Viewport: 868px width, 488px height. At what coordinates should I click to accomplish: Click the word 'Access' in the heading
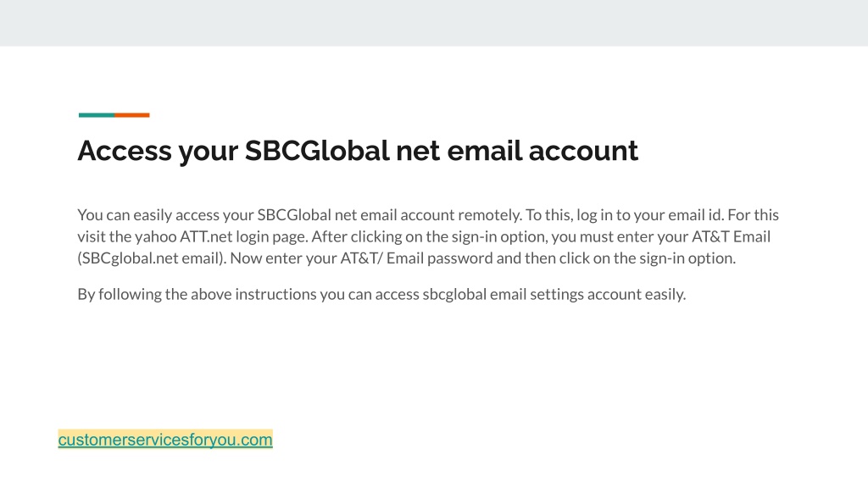(125, 151)
